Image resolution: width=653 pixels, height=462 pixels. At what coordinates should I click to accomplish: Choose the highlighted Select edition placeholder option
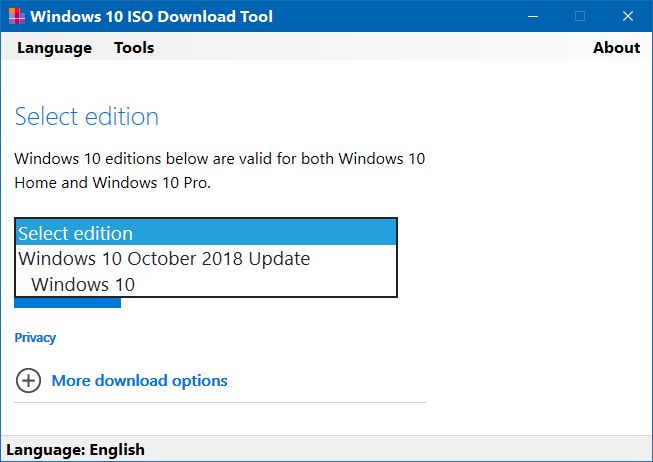point(206,233)
